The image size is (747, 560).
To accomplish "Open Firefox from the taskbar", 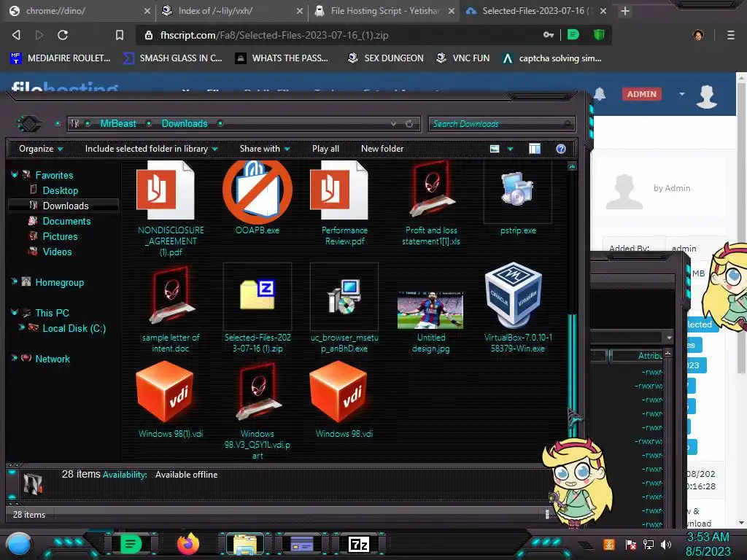I will 187,544.
